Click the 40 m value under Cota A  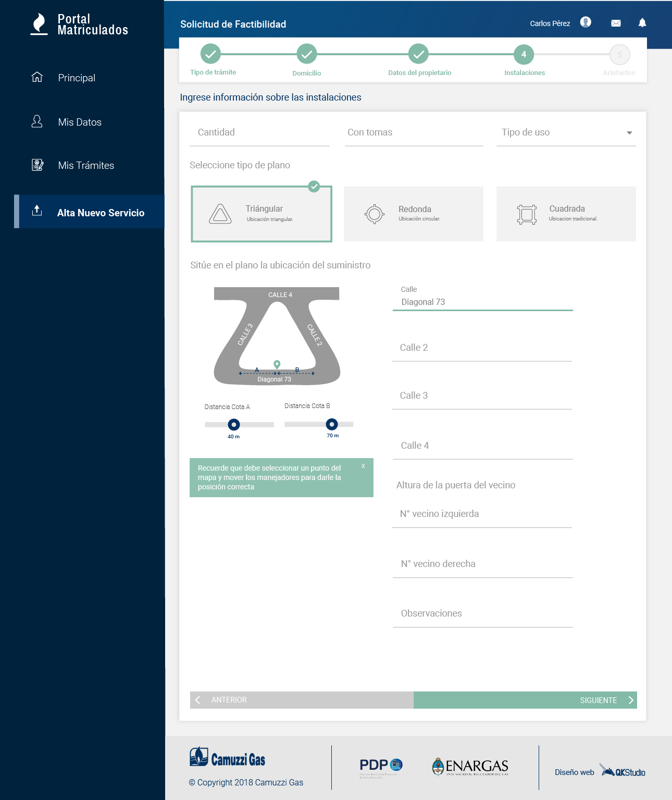click(233, 437)
